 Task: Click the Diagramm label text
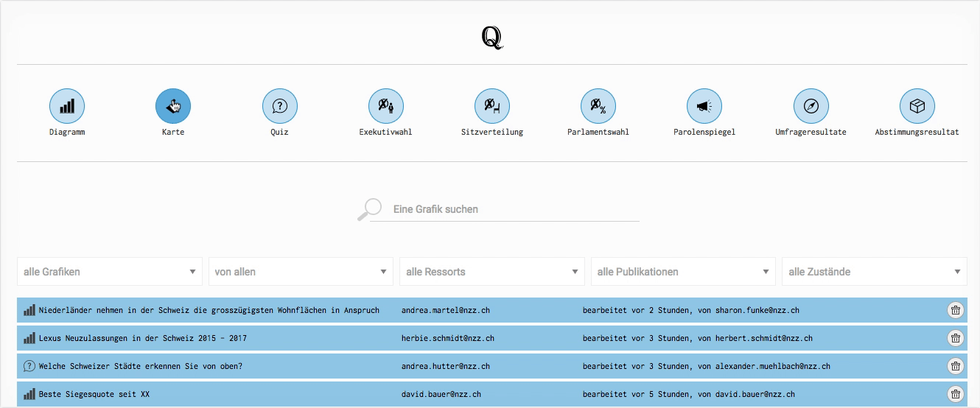click(67, 133)
